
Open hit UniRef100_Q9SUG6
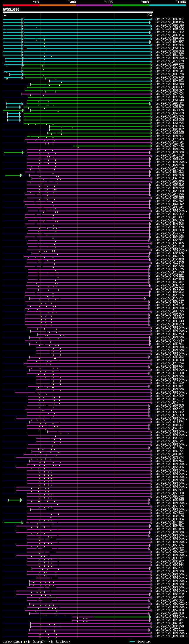click(170, 26)
